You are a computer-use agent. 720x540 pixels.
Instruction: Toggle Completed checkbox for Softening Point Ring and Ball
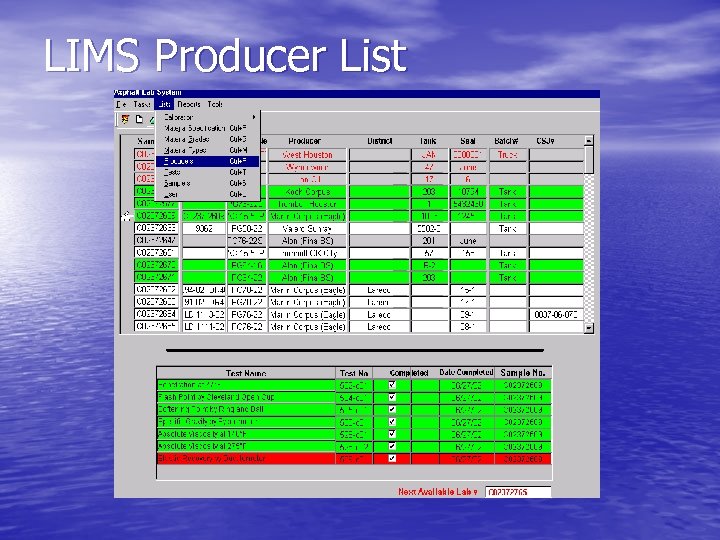(x=392, y=410)
